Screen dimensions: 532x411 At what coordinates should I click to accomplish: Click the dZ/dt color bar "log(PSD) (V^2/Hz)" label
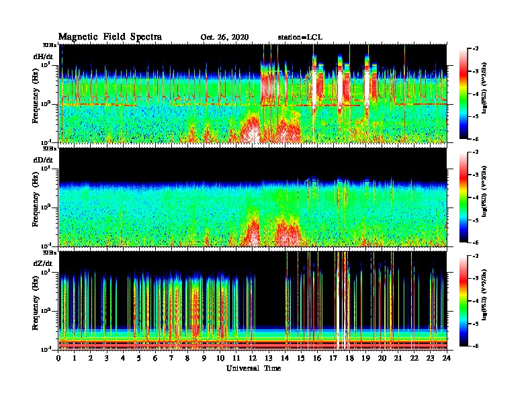484,295
